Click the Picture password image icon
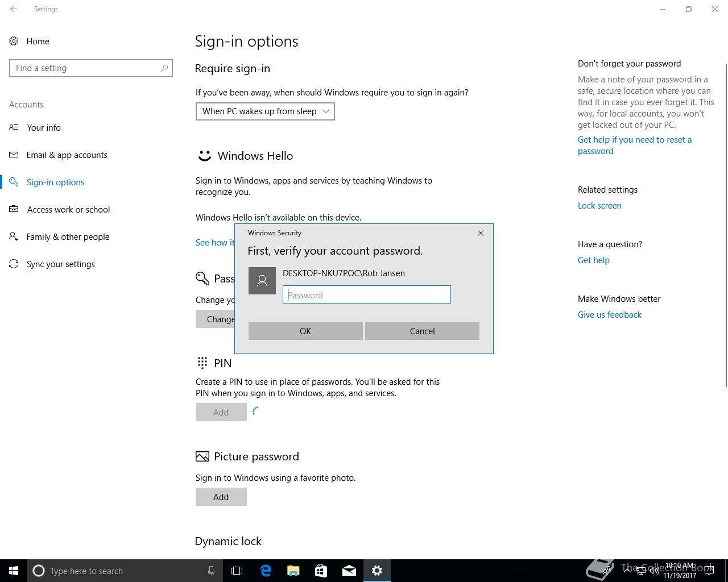728x582 pixels. pyautogui.click(x=202, y=456)
